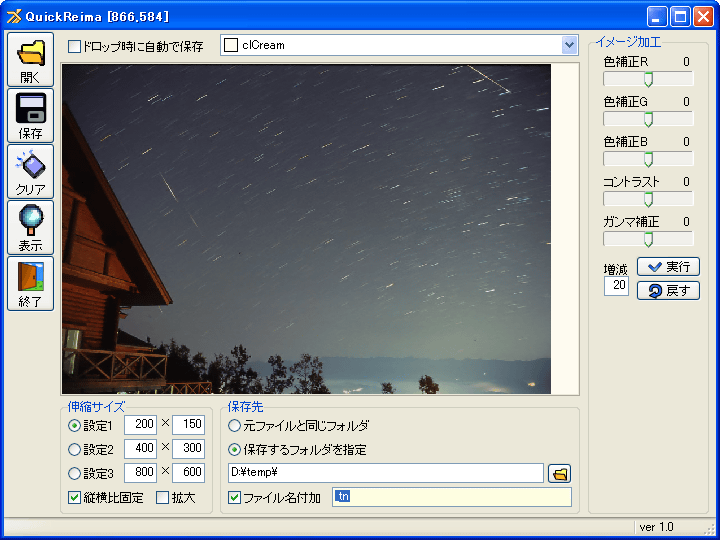Click the starry night preview image

point(306,229)
